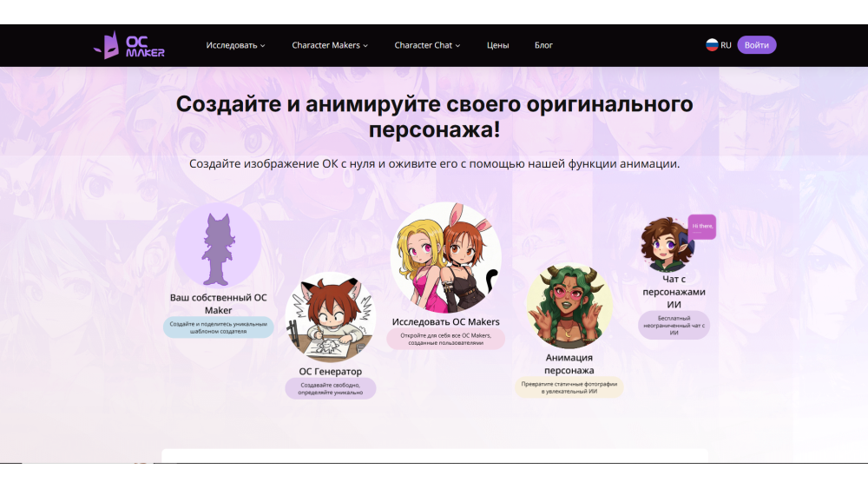Viewport: 868px width, 489px height.
Task: Click the purple cat silhouette avatar
Action: 218,247
